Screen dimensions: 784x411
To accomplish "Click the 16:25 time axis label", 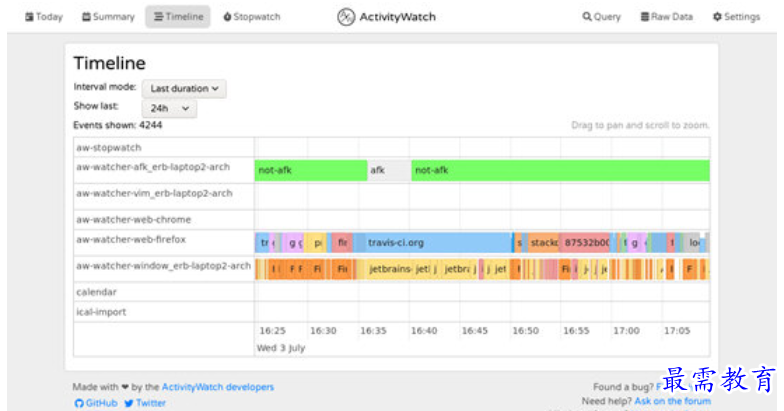I will 272,330.
